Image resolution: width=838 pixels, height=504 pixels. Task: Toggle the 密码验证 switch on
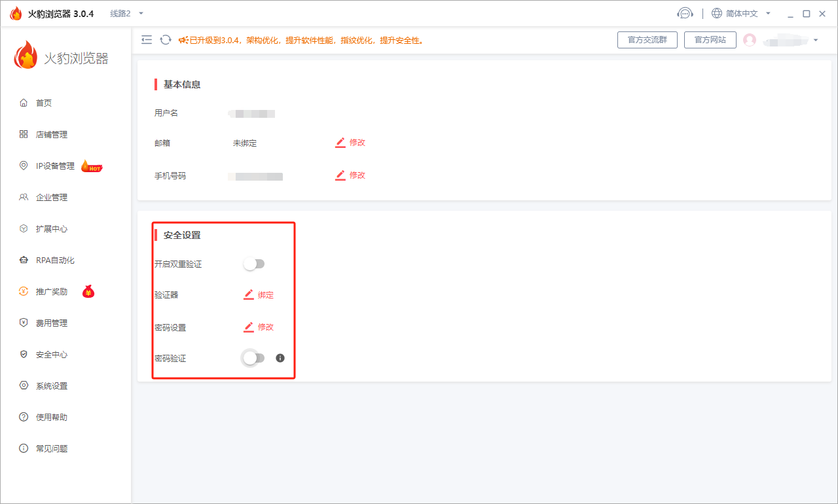[254, 358]
